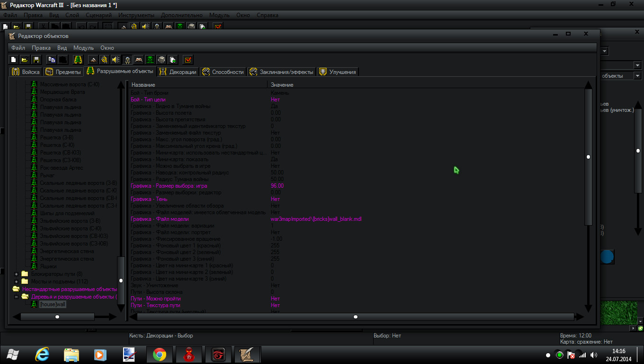Switch to Декорации tab

point(178,72)
